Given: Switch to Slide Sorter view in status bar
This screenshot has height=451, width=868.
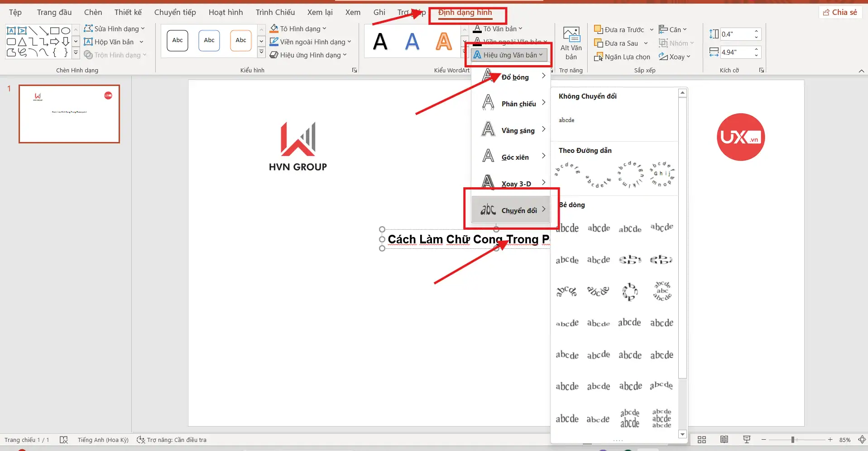Looking at the screenshot, I should (702, 439).
